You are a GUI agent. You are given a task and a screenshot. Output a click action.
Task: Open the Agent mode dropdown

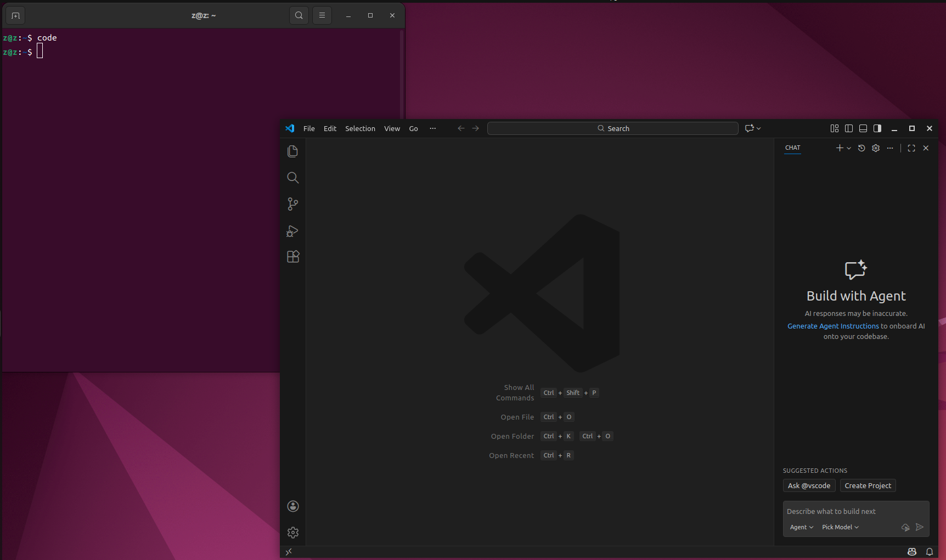802,527
